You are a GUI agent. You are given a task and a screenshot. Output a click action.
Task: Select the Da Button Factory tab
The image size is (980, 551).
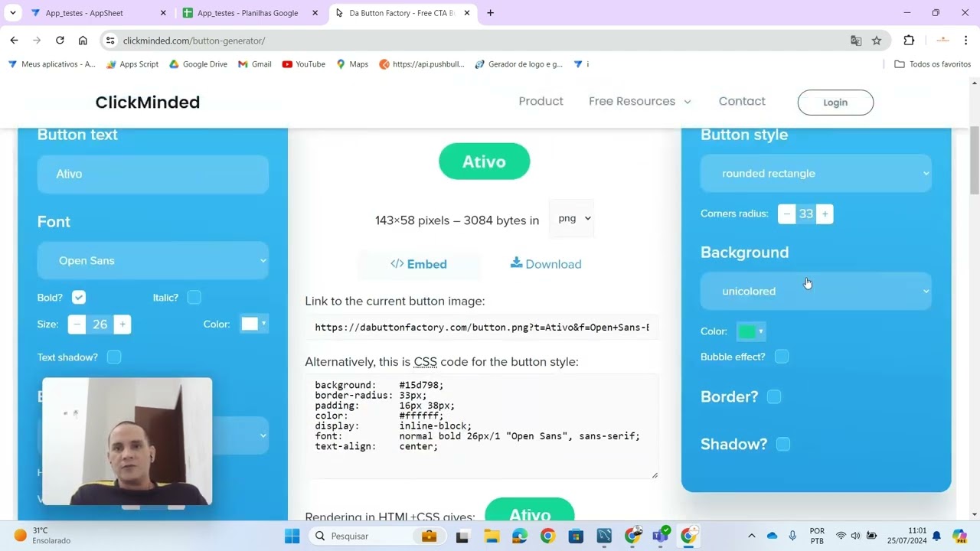click(x=403, y=13)
